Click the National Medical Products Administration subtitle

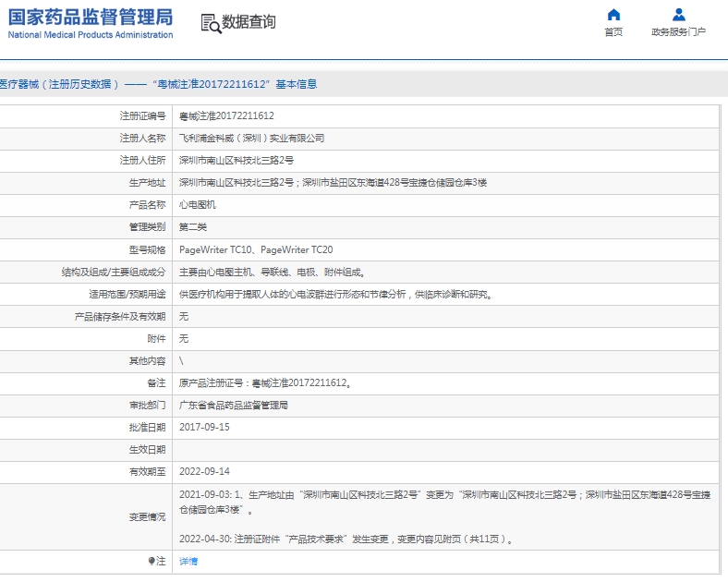pos(91,35)
